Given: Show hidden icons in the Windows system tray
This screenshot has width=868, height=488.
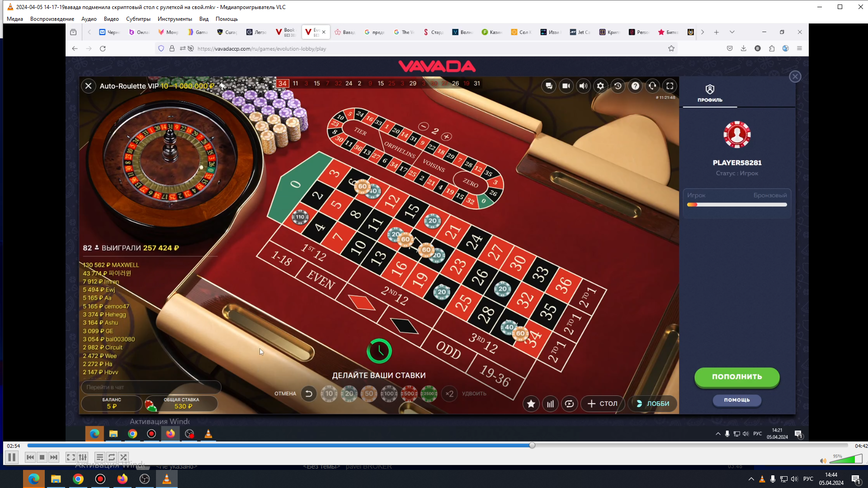Looking at the screenshot, I should (751, 479).
